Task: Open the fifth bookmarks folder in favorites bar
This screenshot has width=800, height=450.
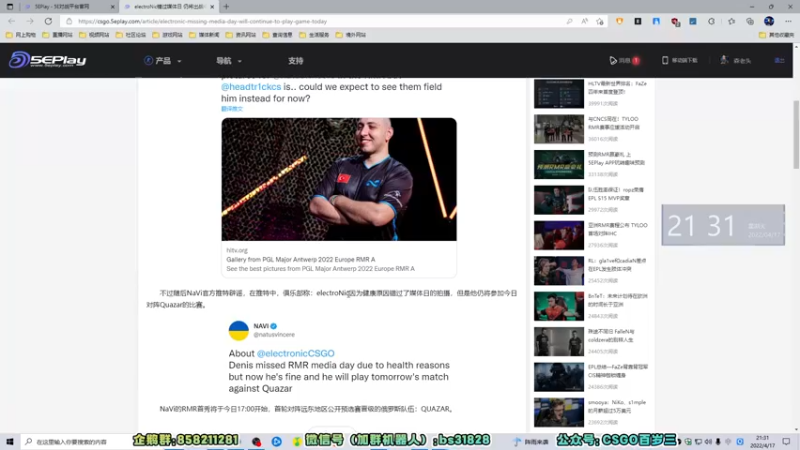Action: click(x=167, y=35)
